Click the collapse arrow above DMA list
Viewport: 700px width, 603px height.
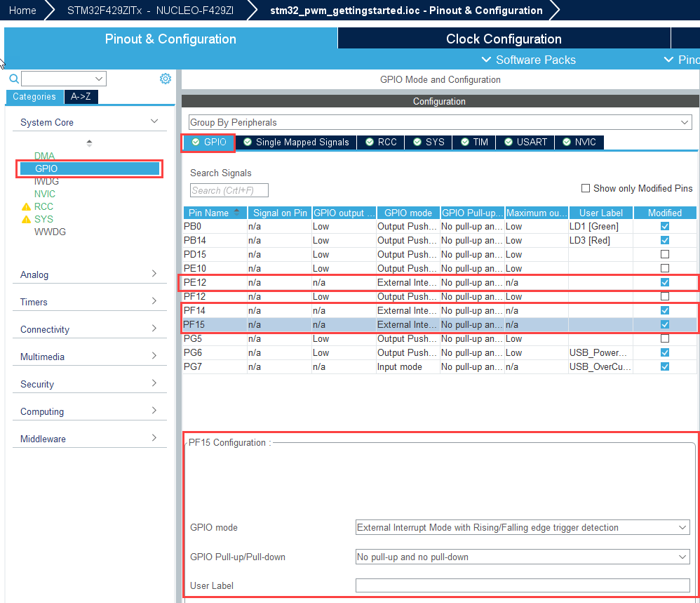[89, 143]
